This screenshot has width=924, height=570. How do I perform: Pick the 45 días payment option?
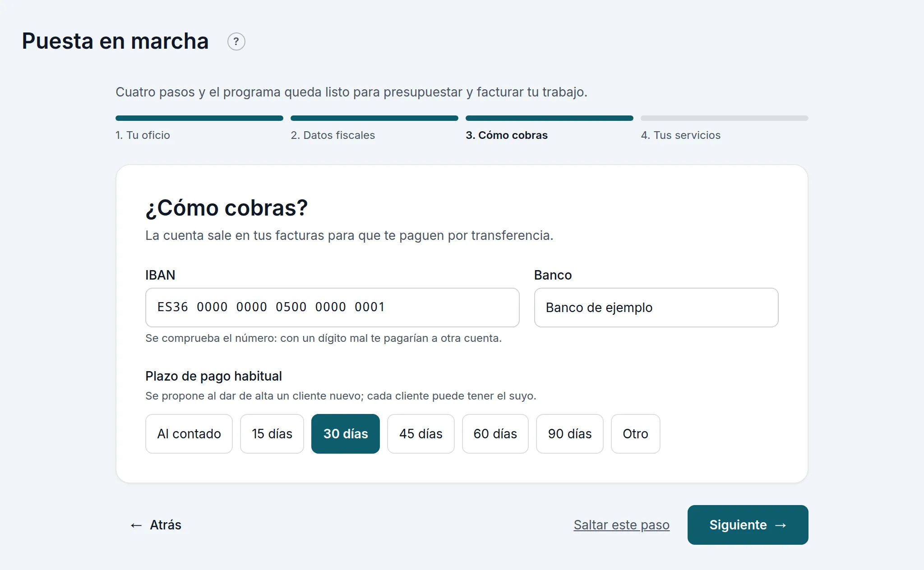coord(421,434)
